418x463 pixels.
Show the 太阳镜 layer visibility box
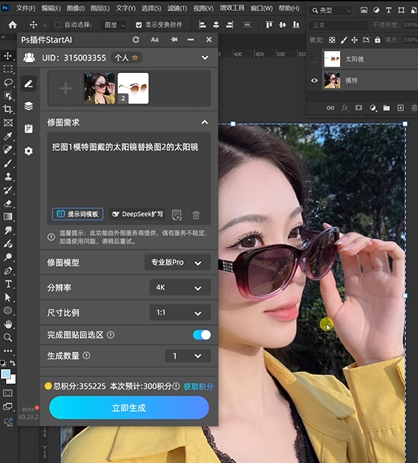click(314, 59)
